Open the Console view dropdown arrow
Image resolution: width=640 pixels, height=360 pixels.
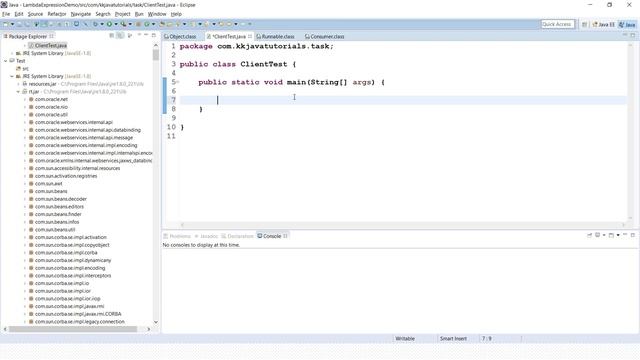pos(618,236)
